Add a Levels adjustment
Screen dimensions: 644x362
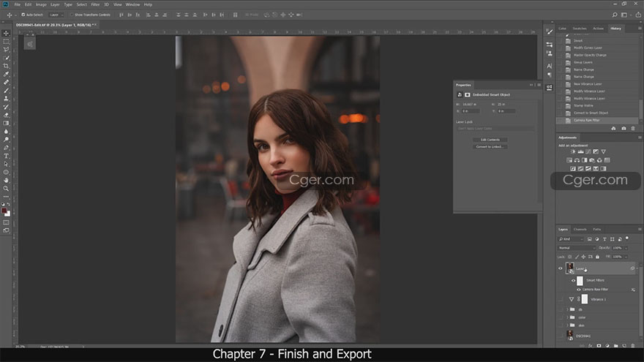coord(581,151)
